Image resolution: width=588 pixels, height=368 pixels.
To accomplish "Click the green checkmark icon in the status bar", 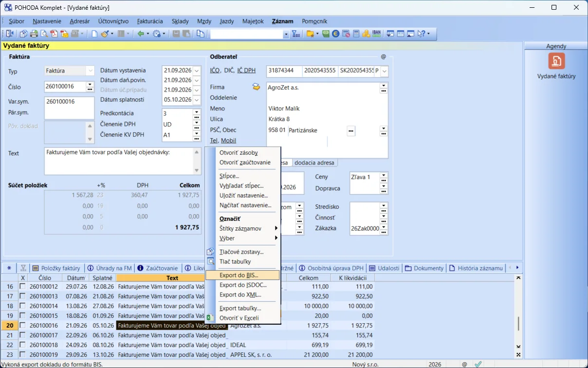I will click(478, 364).
